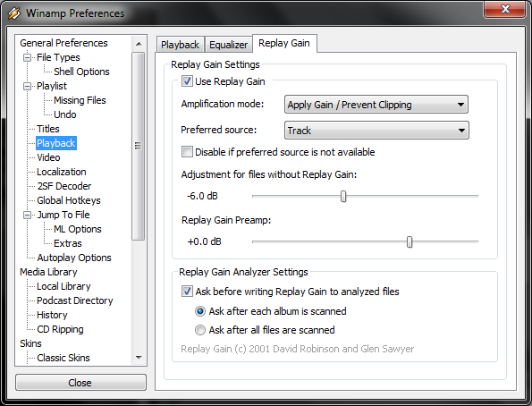This screenshot has width=532, height=406.
Task: Close the Winamp Preferences window
Action: [x=505, y=9]
